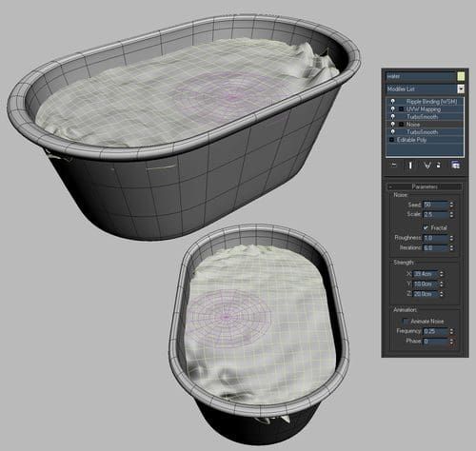Toggle lightbulb for Ripple Binding modifier

[x=393, y=102]
